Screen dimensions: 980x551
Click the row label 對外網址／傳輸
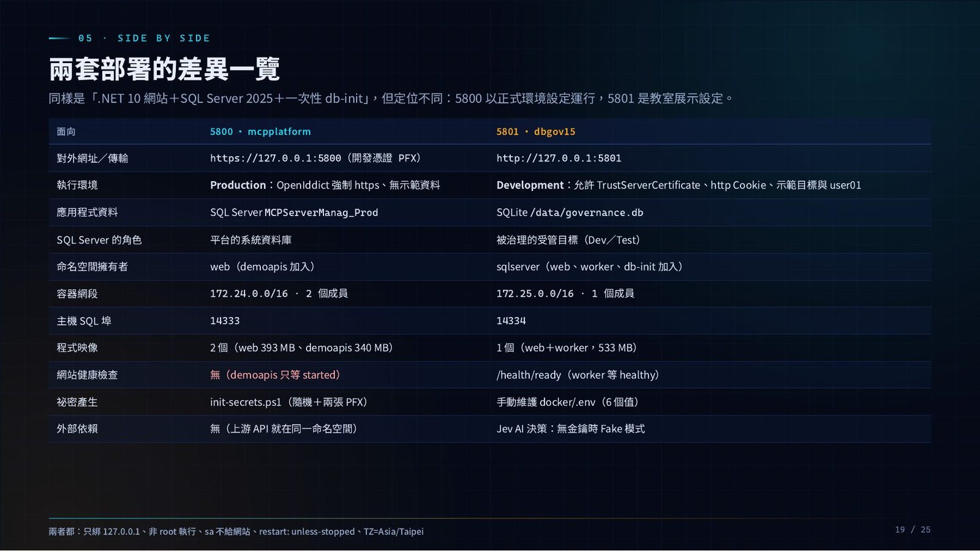click(92, 158)
